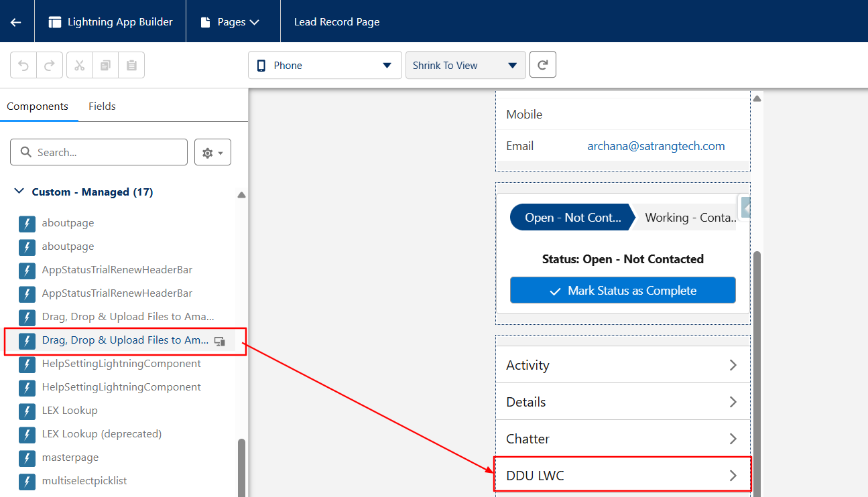Go back using the header arrow
Screen dimensions: 868x497
16,21
